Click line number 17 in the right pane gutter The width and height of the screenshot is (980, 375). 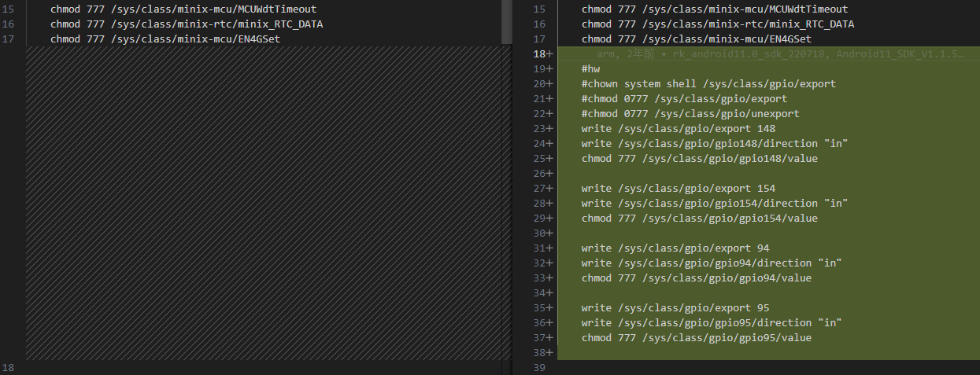click(539, 39)
